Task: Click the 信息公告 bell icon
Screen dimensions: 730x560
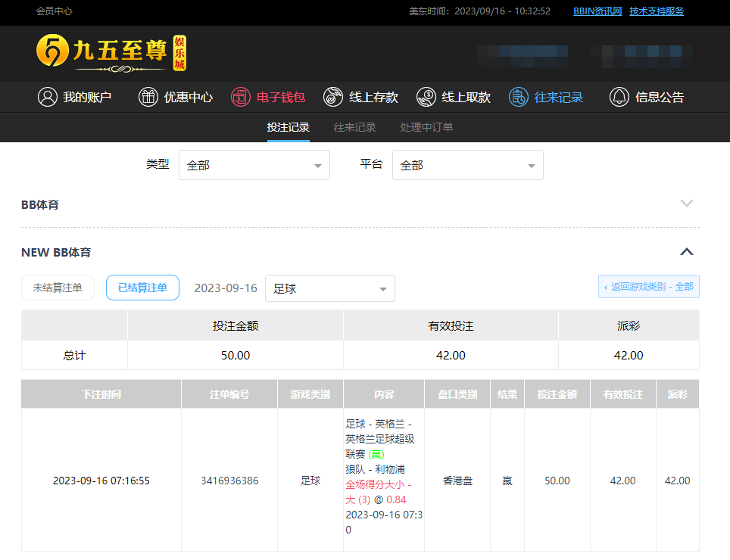Action: pos(619,97)
